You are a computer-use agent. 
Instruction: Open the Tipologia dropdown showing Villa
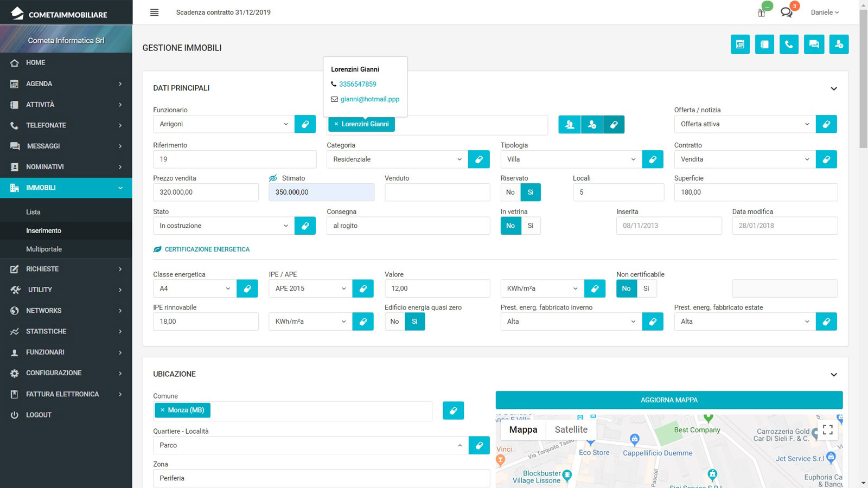click(571, 159)
